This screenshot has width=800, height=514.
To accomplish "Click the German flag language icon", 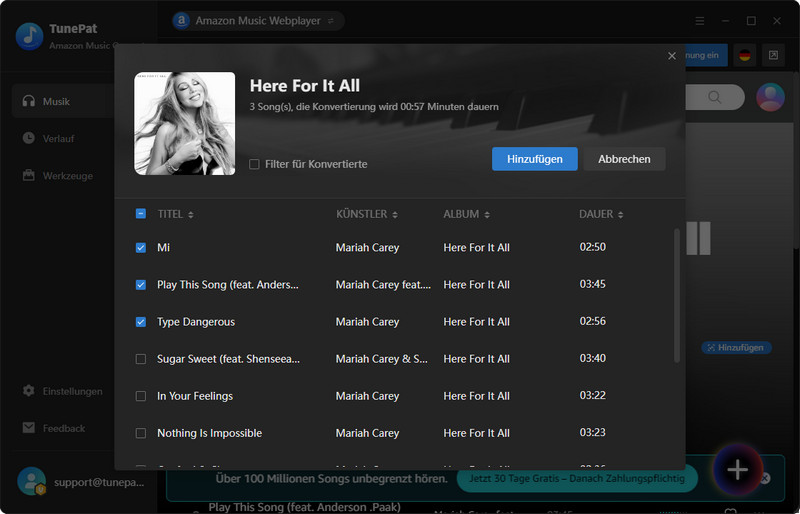I will [x=745, y=55].
